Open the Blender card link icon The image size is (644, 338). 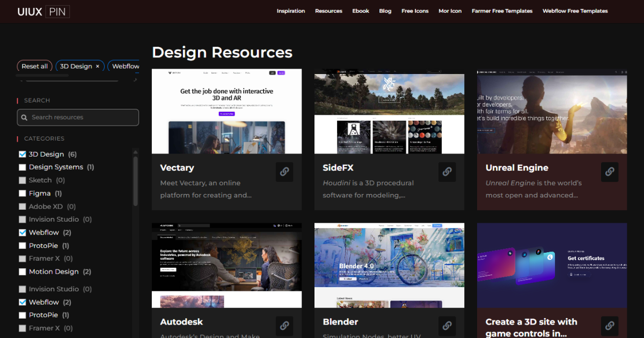click(447, 326)
